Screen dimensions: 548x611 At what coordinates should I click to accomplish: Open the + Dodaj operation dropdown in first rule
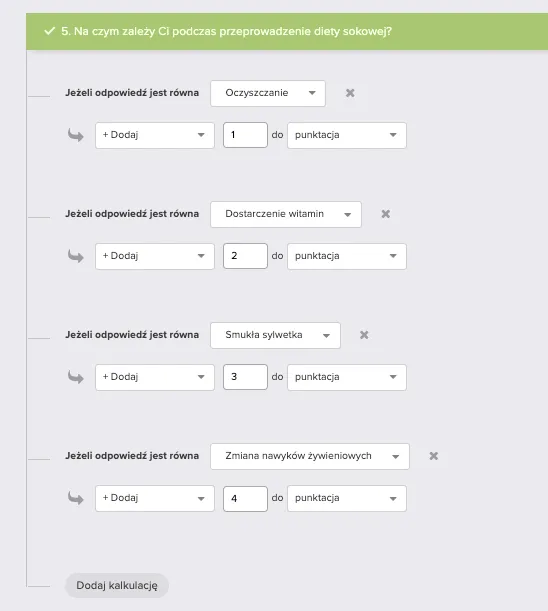pos(155,135)
